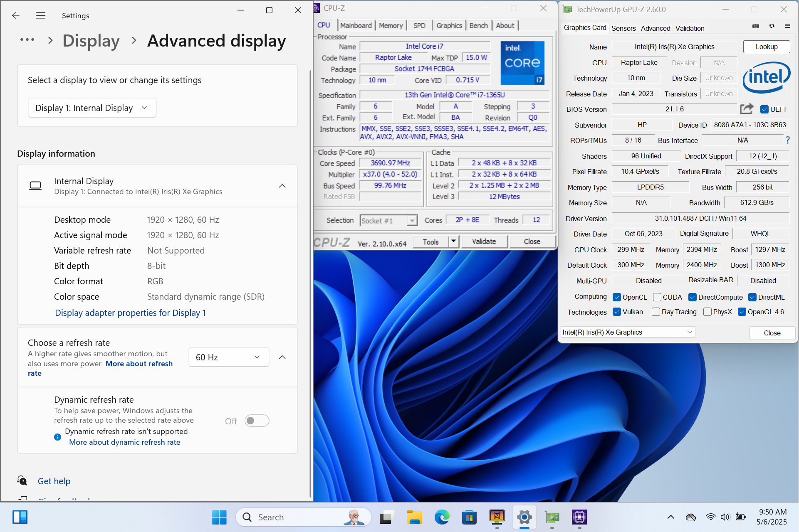Switch to the Memory tab in CPU-Z
Screen dimensions: 799x532
[x=391, y=25]
